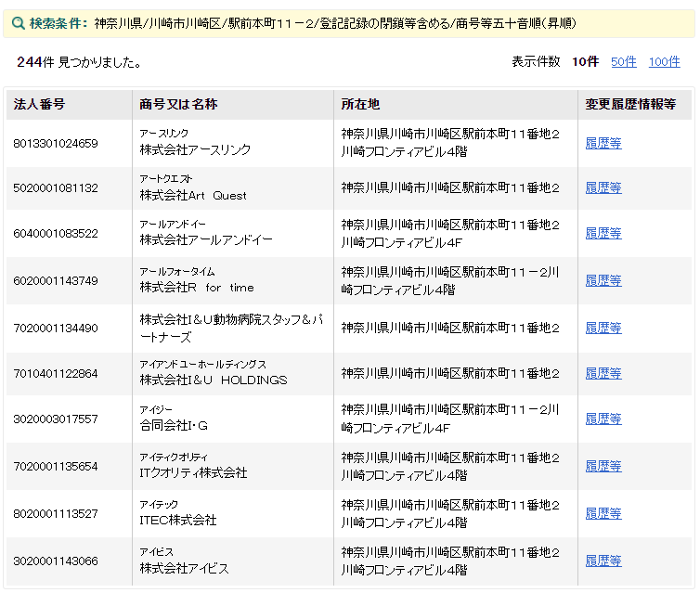The image size is (700, 593).
Task: Open 履歴等 for ITEC株式会社
Action: [603, 513]
